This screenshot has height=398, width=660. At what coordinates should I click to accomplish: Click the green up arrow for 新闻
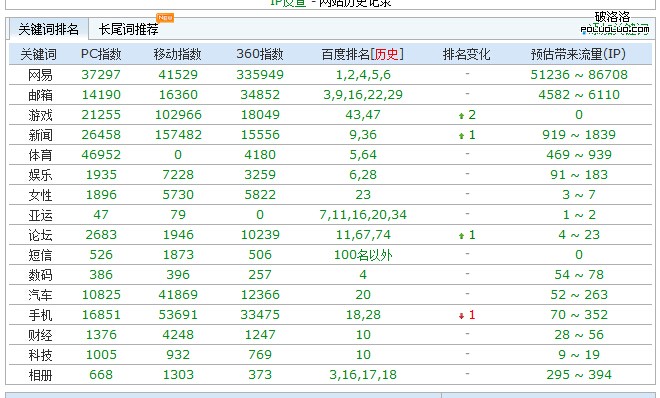(x=461, y=135)
